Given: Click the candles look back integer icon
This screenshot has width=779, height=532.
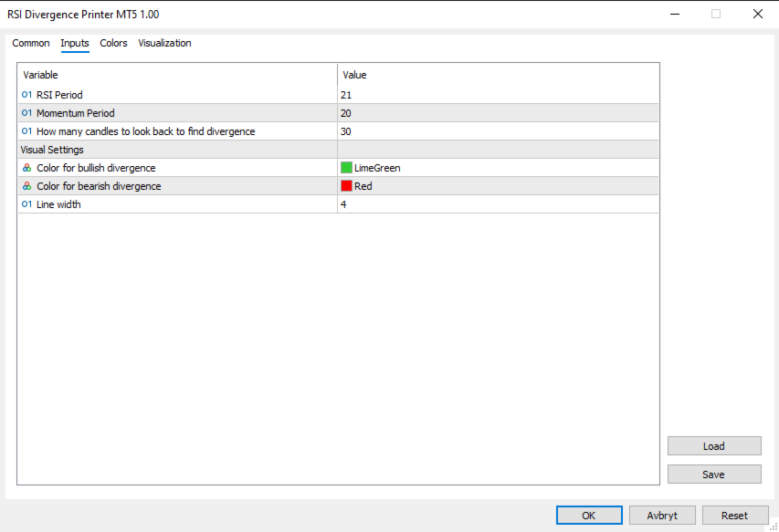Looking at the screenshot, I should [26, 131].
